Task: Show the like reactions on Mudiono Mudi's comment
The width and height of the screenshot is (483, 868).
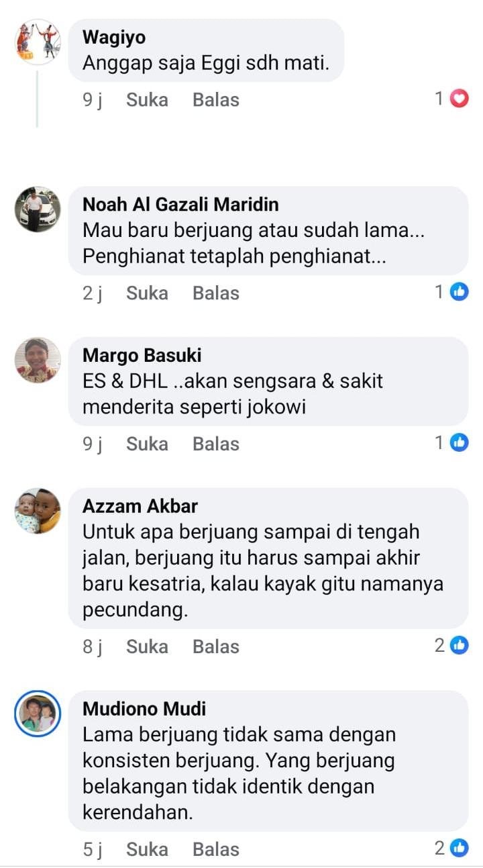Action: [x=451, y=849]
